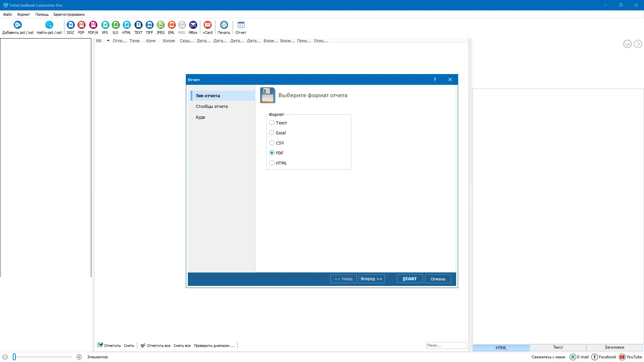Select the DOC conversion icon
The width and height of the screenshot is (644, 362).
coord(70,25)
